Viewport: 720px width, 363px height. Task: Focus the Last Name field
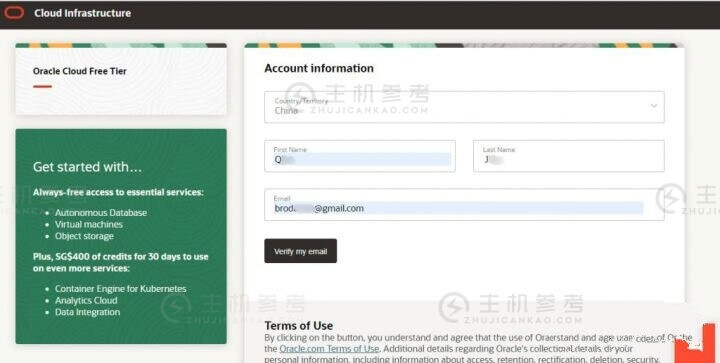pos(568,156)
